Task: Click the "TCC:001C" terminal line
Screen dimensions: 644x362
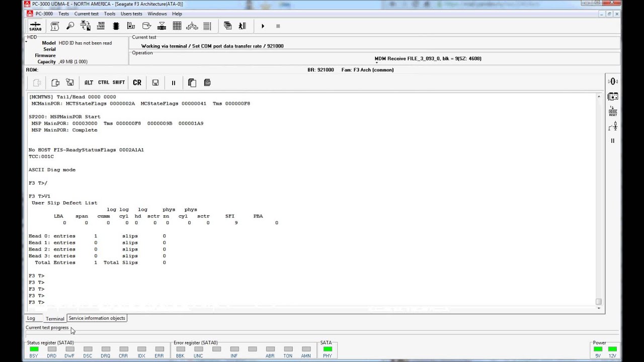Action: click(x=41, y=156)
